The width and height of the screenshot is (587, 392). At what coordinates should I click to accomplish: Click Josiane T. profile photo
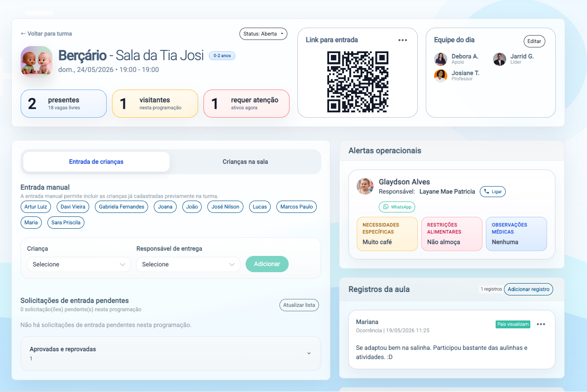(x=441, y=76)
